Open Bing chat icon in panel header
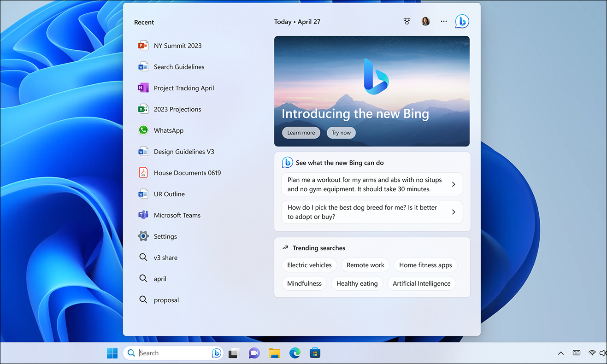The height and width of the screenshot is (364, 607). point(462,21)
